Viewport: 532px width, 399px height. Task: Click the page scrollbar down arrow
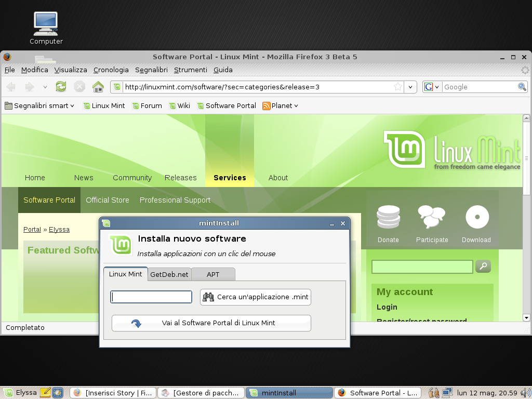526,317
